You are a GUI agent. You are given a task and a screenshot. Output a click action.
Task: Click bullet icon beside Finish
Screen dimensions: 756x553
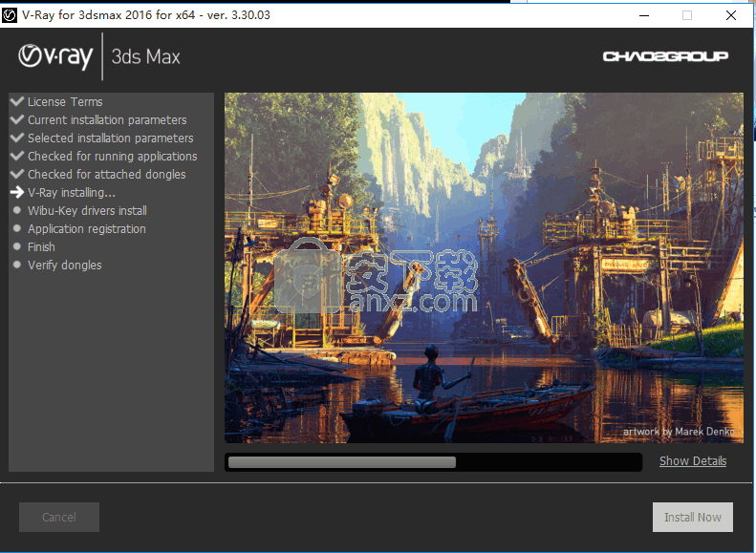pos(17,246)
